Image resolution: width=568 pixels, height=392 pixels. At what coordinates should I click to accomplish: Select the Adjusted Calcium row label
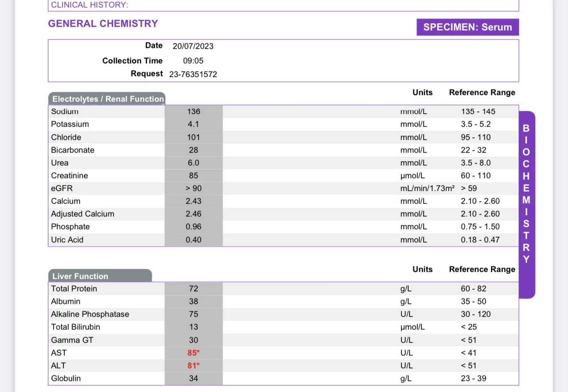(x=83, y=214)
